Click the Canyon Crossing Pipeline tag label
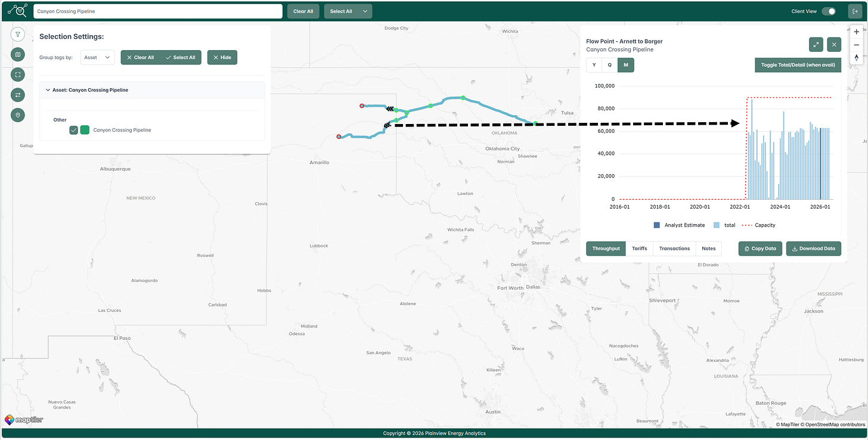868x440 pixels. point(122,130)
